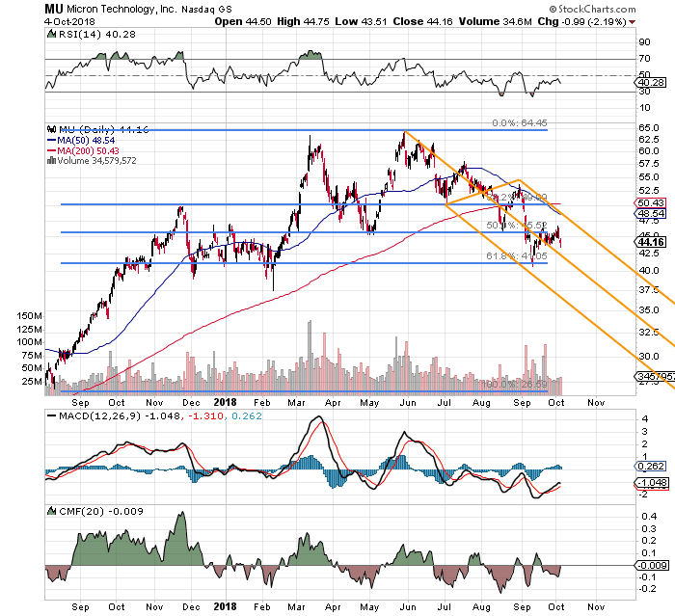Click the RSI(14) indicator legend icon
Image resolution: width=675 pixels, height=616 pixels.
51,34
